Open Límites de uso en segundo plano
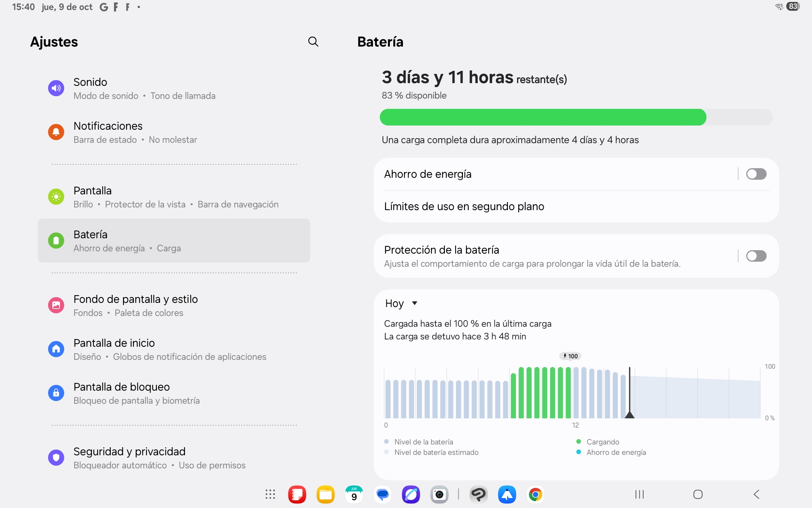This screenshot has width=812, height=508. pos(464,207)
